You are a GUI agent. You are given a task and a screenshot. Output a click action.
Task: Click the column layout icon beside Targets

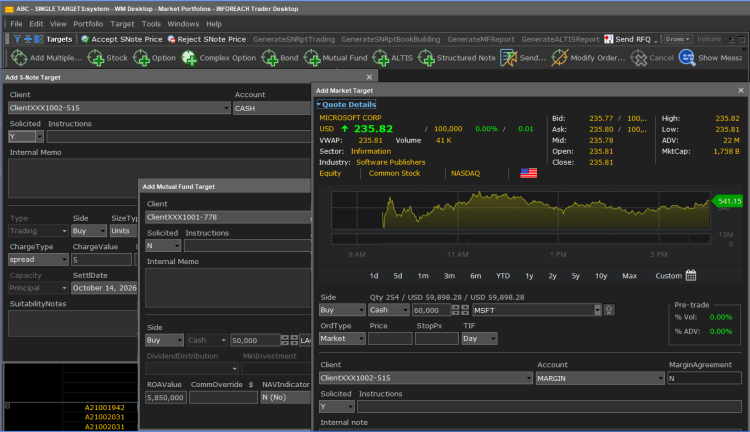38,39
